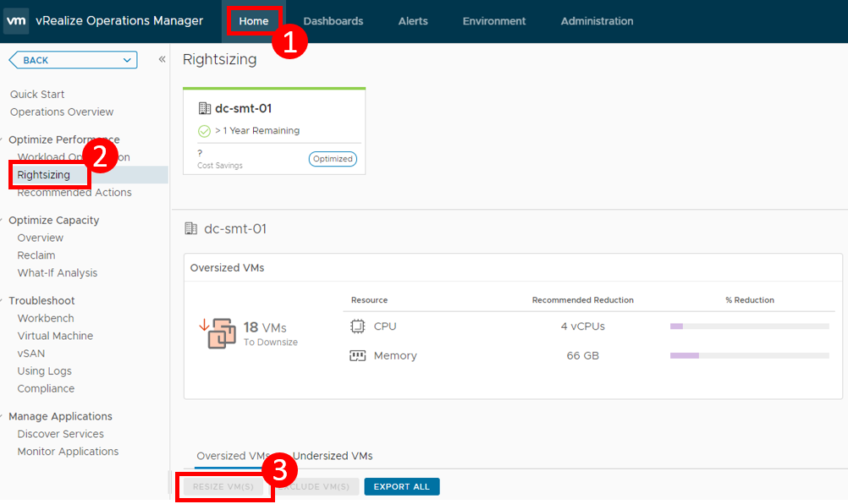
Task: Open Compliance in the sidebar
Action: [x=46, y=388]
